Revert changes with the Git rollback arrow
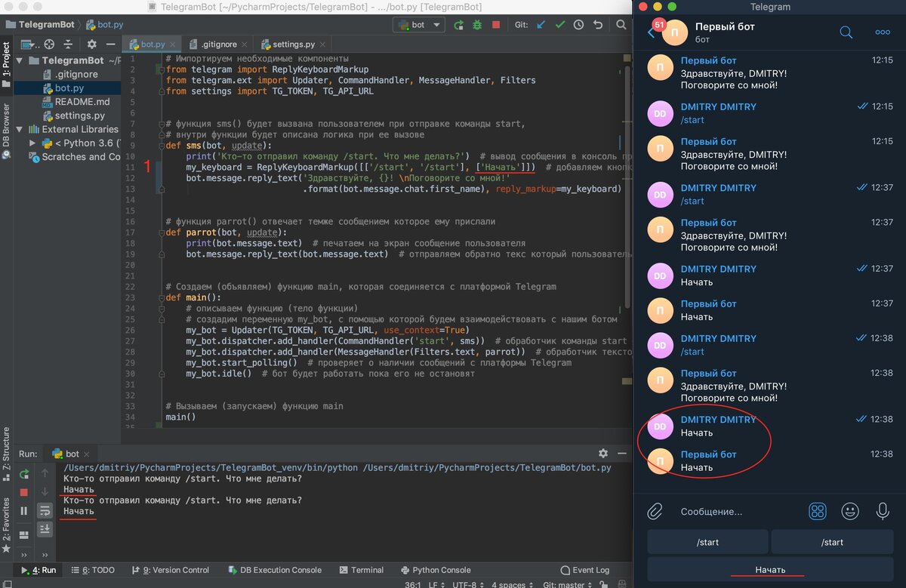 pyautogui.click(x=597, y=25)
